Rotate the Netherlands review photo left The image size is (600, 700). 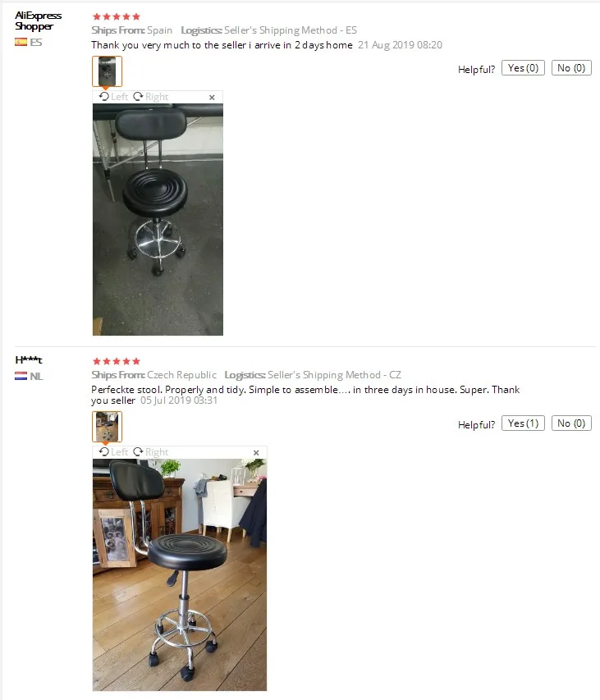point(113,452)
